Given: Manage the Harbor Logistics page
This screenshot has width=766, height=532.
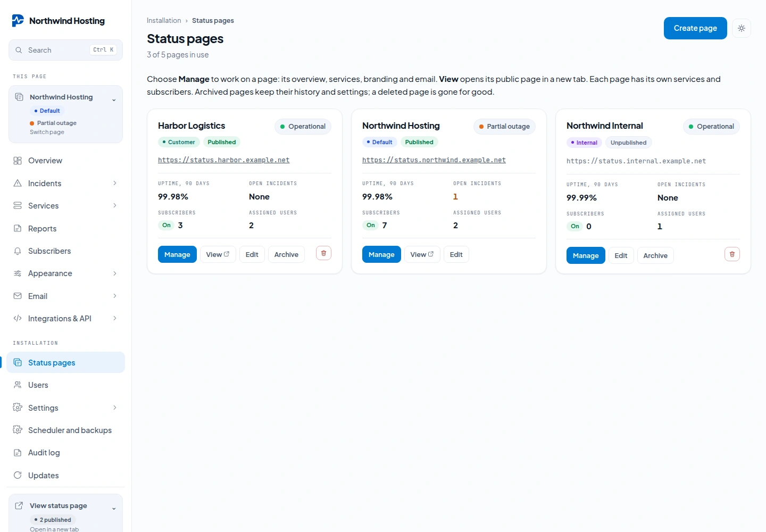Looking at the screenshot, I should pos(177,254).
